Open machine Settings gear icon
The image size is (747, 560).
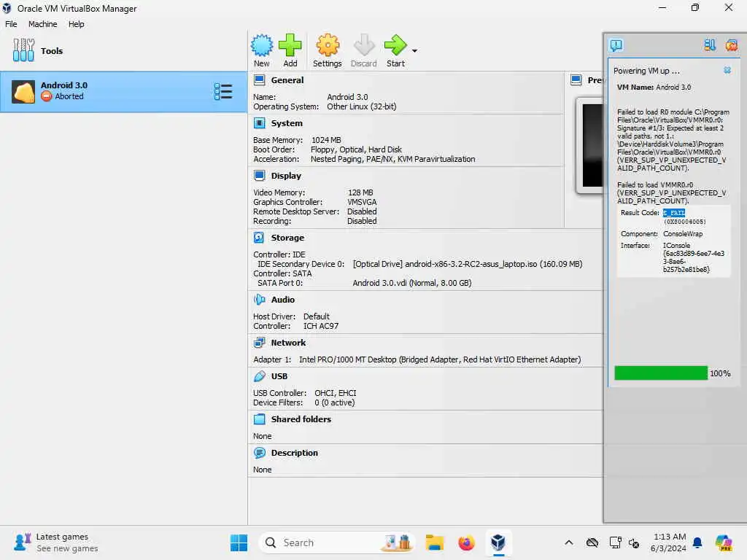(x=328, y=46)
